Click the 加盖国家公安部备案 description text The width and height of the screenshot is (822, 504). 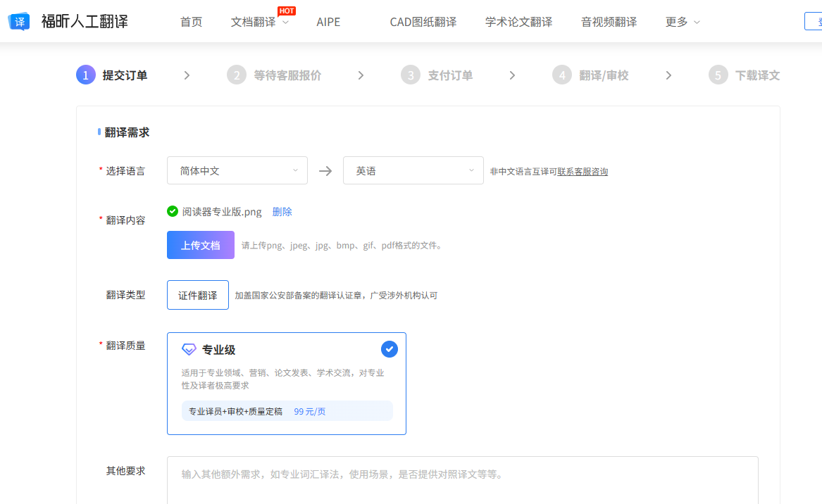[336, 296]
